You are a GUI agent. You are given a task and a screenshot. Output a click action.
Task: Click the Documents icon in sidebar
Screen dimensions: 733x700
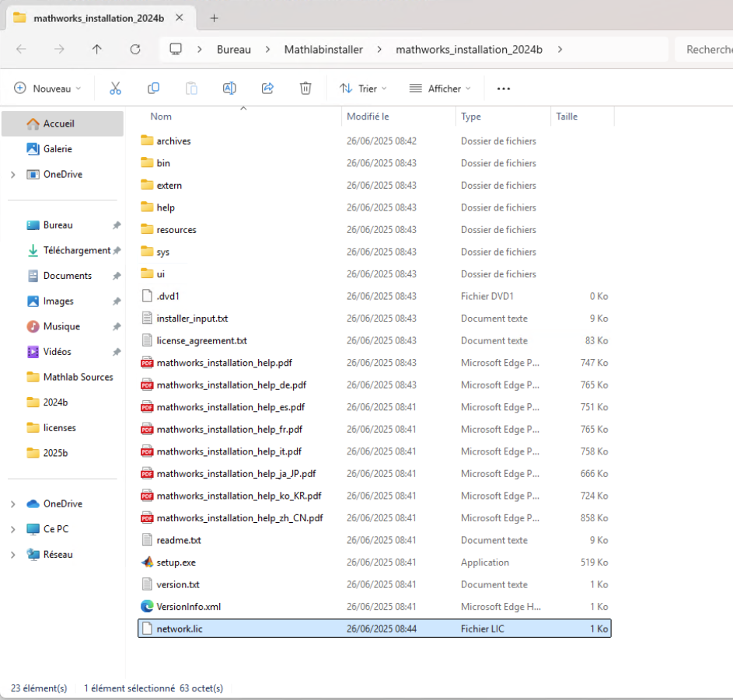click(33, 276)
